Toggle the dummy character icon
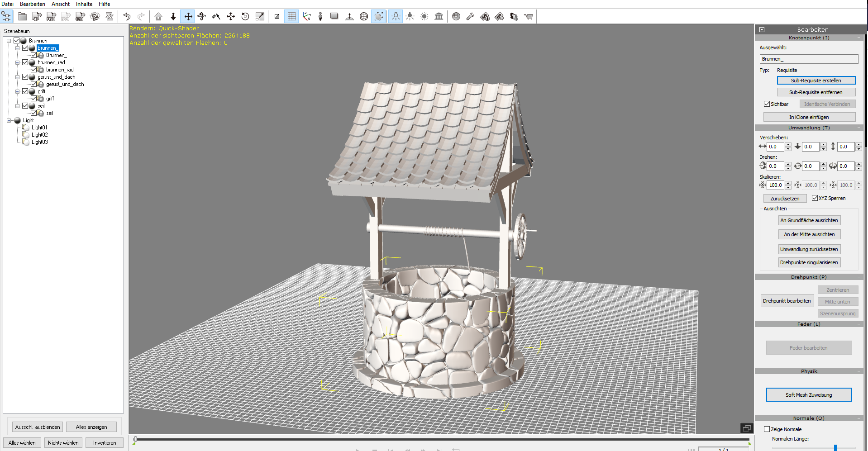The height and width of the screenshot is (451, 868). tap(320, 17)
